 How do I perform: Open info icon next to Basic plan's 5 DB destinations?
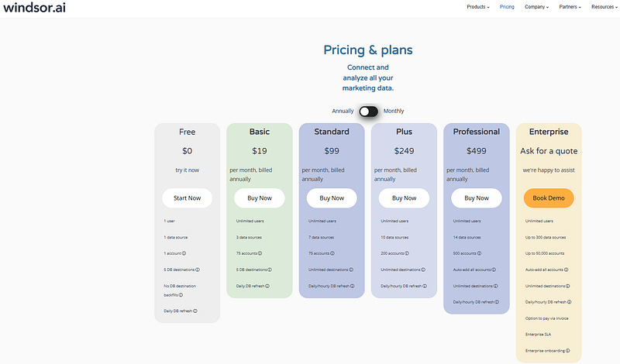point(270,270)
